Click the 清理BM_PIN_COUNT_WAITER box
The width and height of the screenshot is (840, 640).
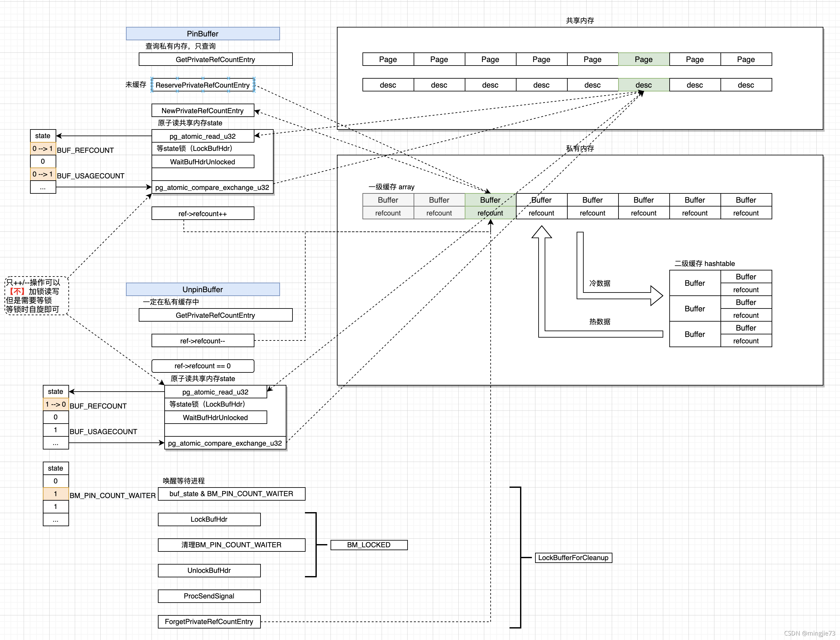[x=232, y=545]
